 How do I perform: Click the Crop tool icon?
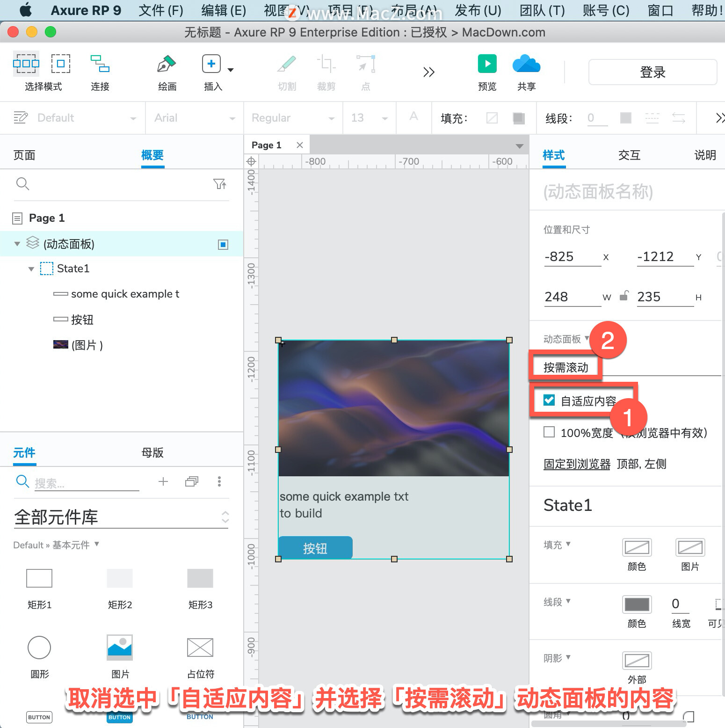coord(326,64)
